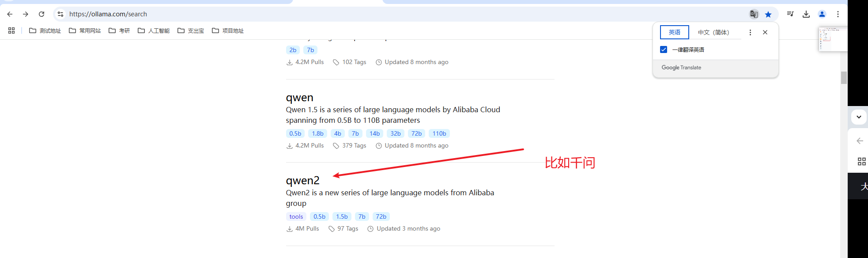The image size is (868, 258).
Task: Click the 4b size tag
Action: (338, 133)
